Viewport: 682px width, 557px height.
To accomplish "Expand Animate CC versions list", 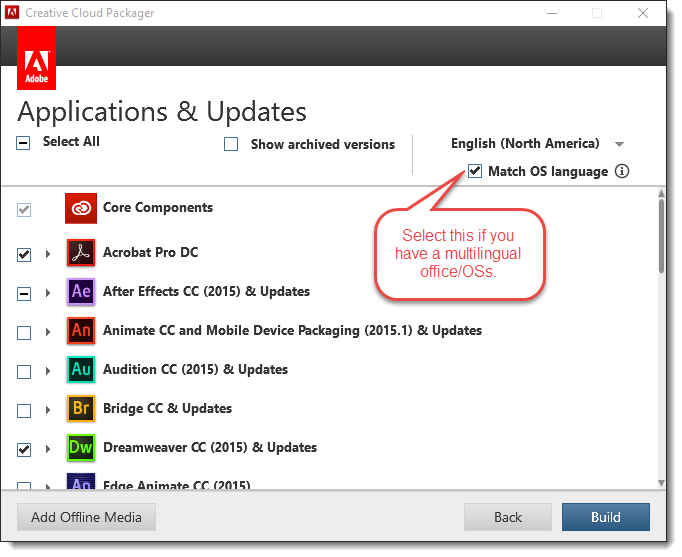I will 48,332.
